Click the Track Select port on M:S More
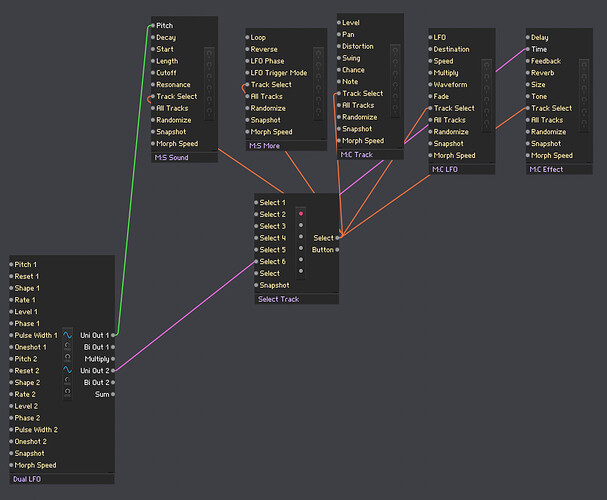This screenshot has width=607, height=500. [247, 84]
